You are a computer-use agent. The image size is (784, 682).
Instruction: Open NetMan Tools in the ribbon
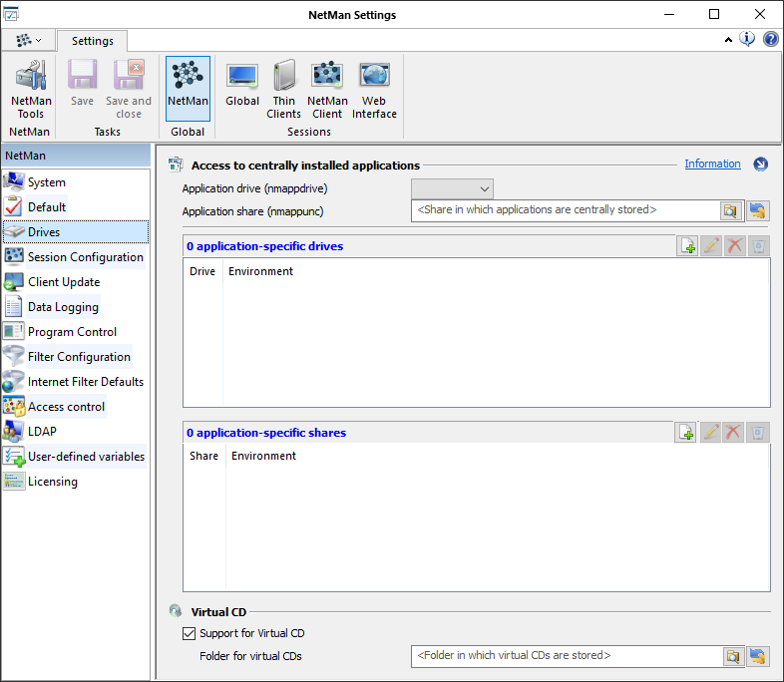click(31, 89)
